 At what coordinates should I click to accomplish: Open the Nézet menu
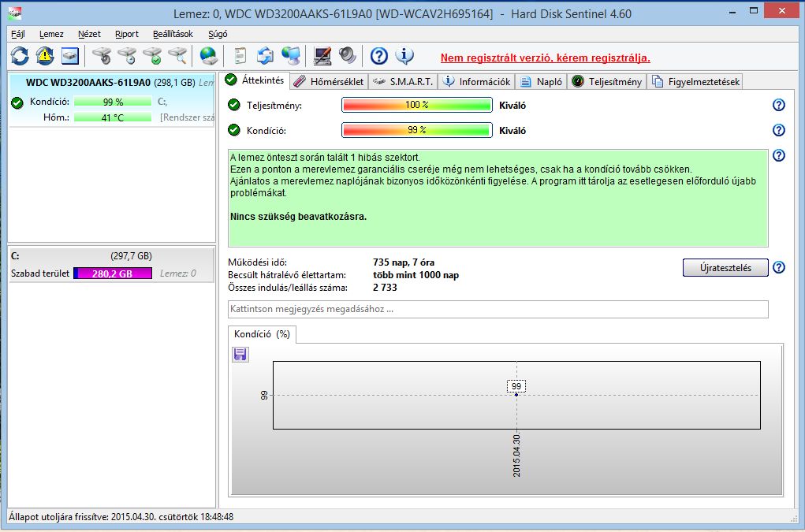(89, 34)
